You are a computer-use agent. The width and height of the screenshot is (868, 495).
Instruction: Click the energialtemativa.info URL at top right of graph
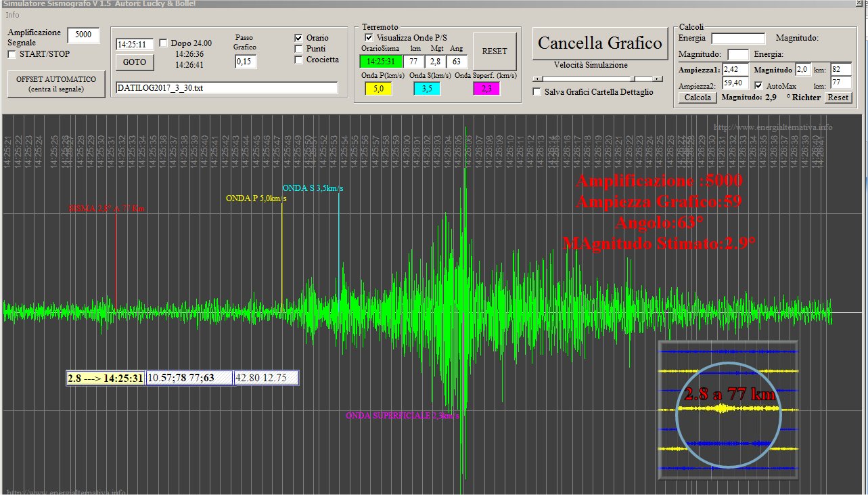click(773, 127)
